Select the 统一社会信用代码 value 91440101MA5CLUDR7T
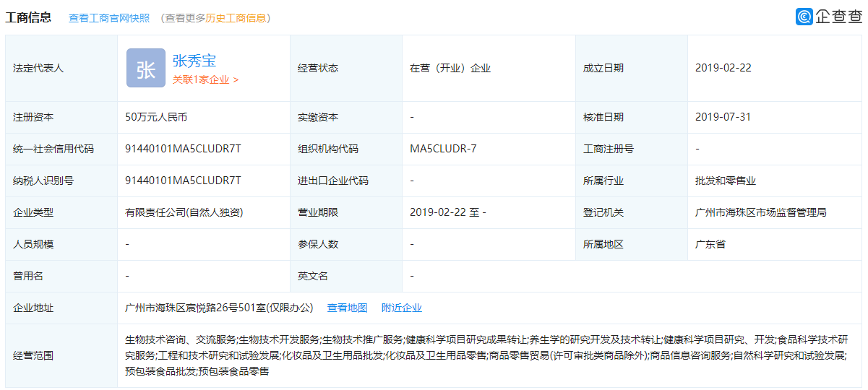The image size is (868, 390). [183, 149]
